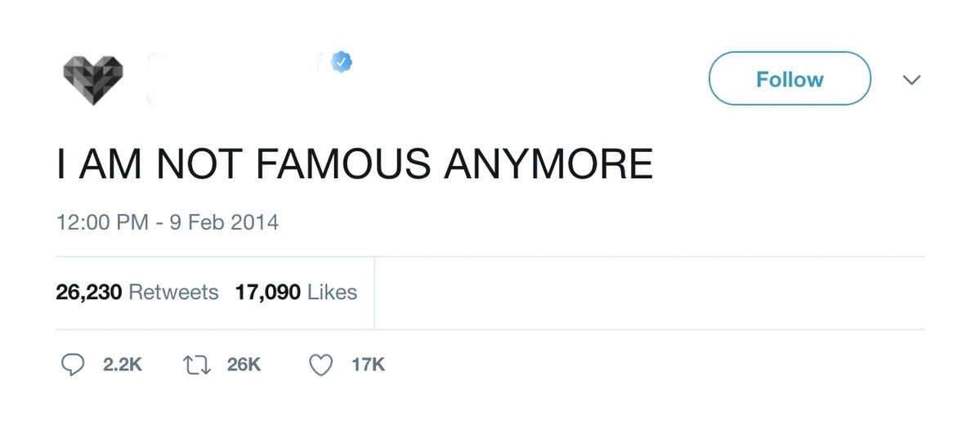Screen dimensions: 980x425
Task: Click the blue verified badge
Action: point(341,63)
